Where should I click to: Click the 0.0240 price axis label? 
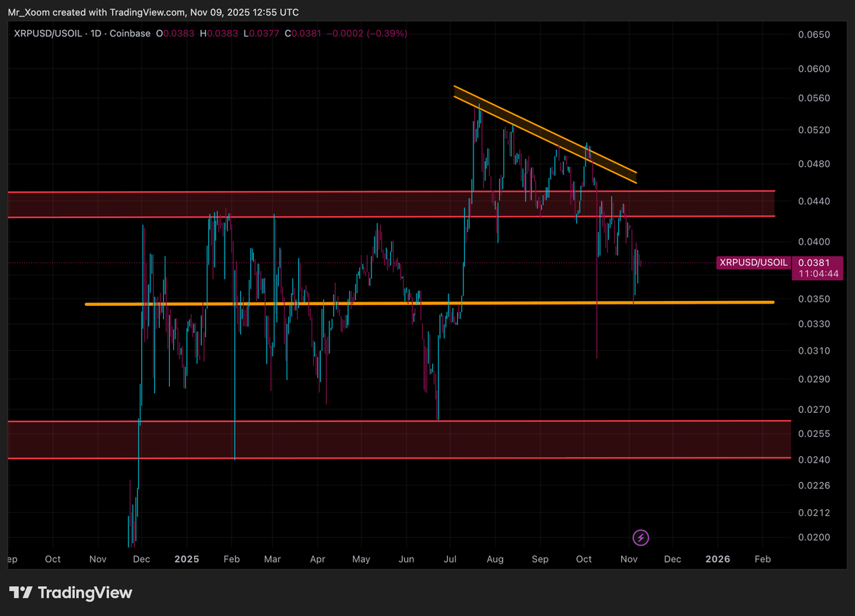point(814,460)
